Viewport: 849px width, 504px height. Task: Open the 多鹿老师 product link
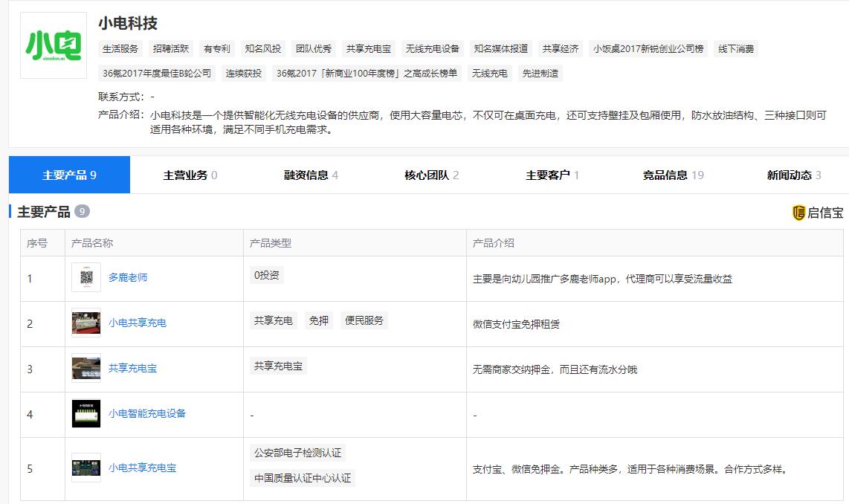(128, 278)
